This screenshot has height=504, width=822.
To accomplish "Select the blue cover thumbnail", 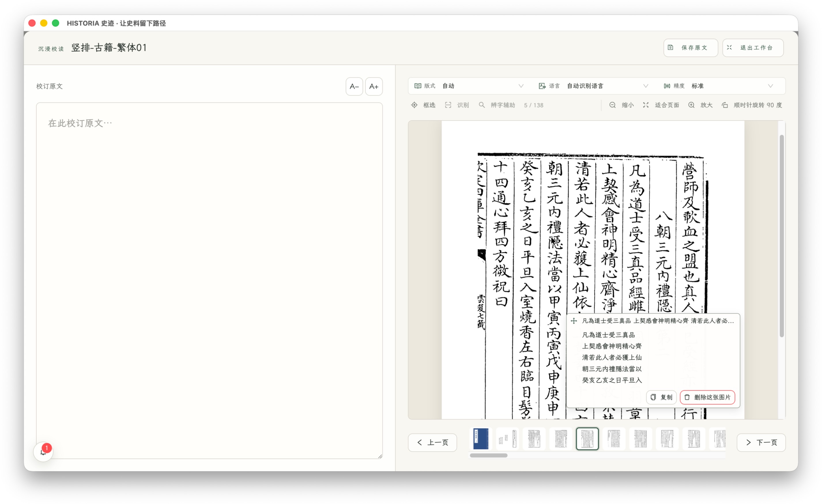I will [x=481, y=439].
